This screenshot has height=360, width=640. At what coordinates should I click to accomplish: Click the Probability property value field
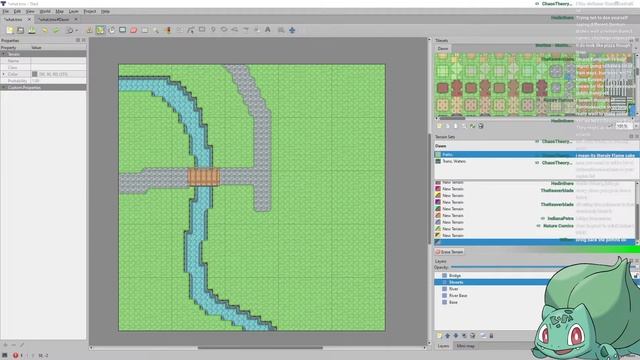click(58, 81)
